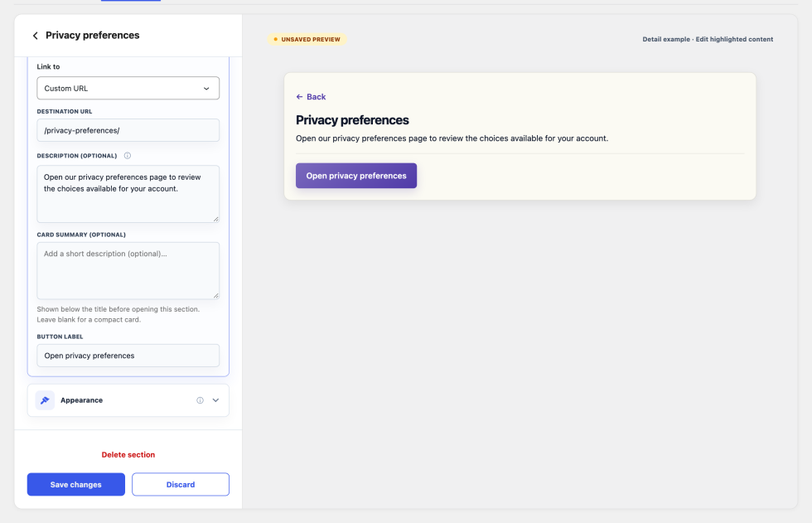Click the preview description paragraph text
Image resolution: width=812 pixels, height=523 pixels.
[x=452, y=138]
